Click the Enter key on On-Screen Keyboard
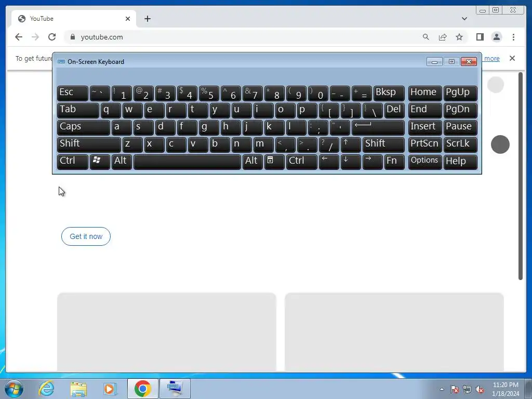Screen dimensions: 532x399 tap(378, 127)
